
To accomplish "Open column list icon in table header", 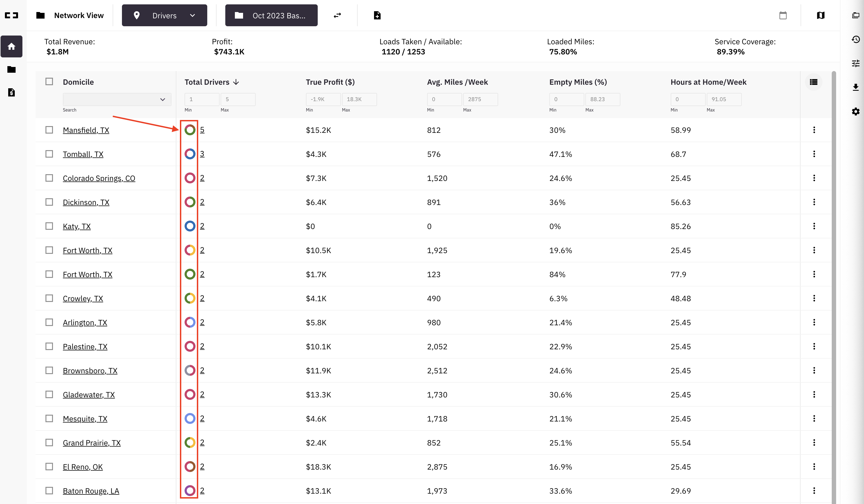I will (814, 82).
